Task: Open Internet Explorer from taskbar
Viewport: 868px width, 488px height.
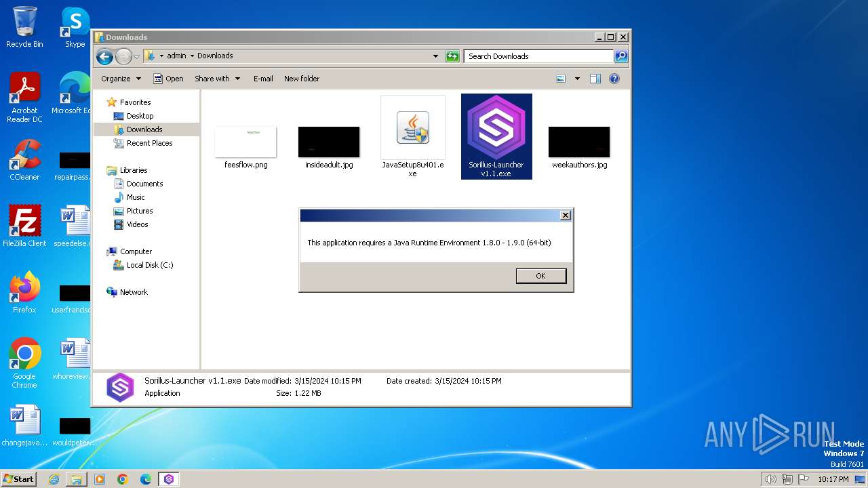Action: coord(54,479)
